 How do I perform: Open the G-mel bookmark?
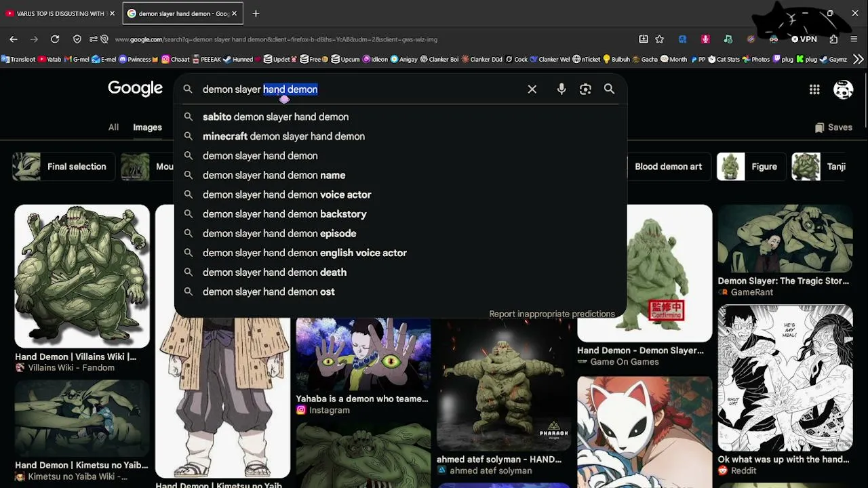pyautogui.click(x=77, y=59)
